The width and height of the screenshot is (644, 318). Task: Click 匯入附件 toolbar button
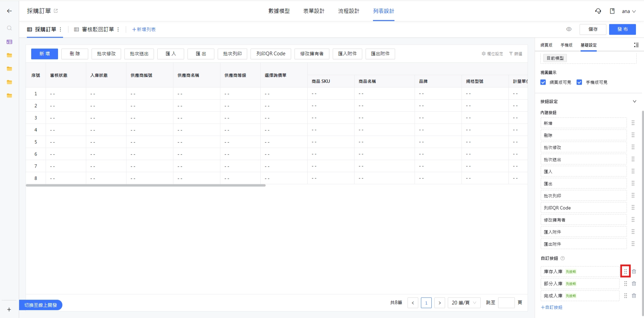click(347, 54)
